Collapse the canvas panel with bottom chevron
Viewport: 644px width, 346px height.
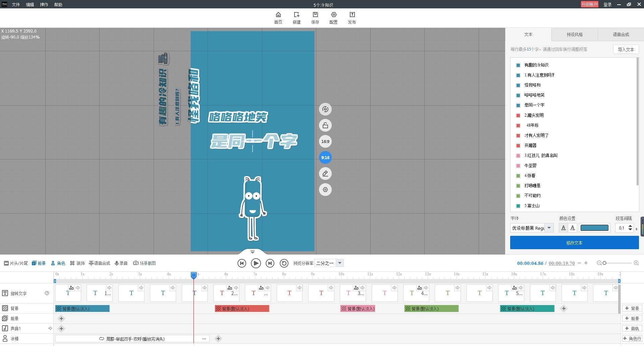[253, 252]
